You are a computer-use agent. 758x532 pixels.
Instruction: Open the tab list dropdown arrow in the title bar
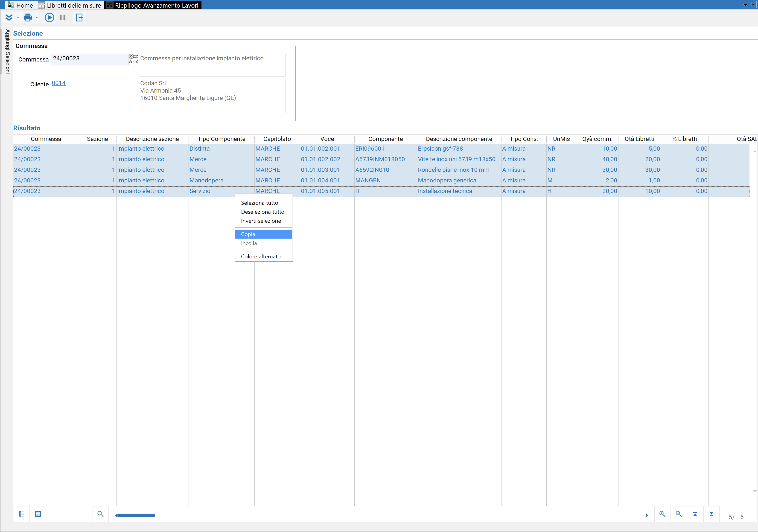tap(746, 5)
